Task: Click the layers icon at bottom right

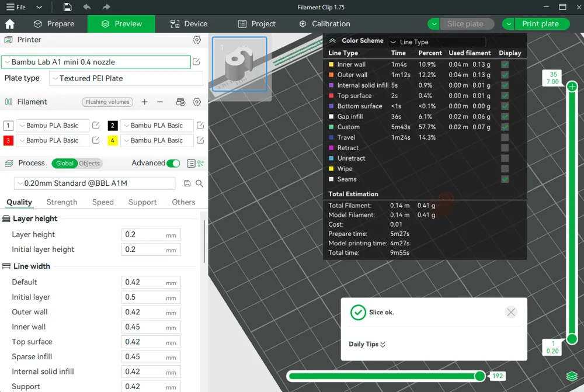Action: 572,376
